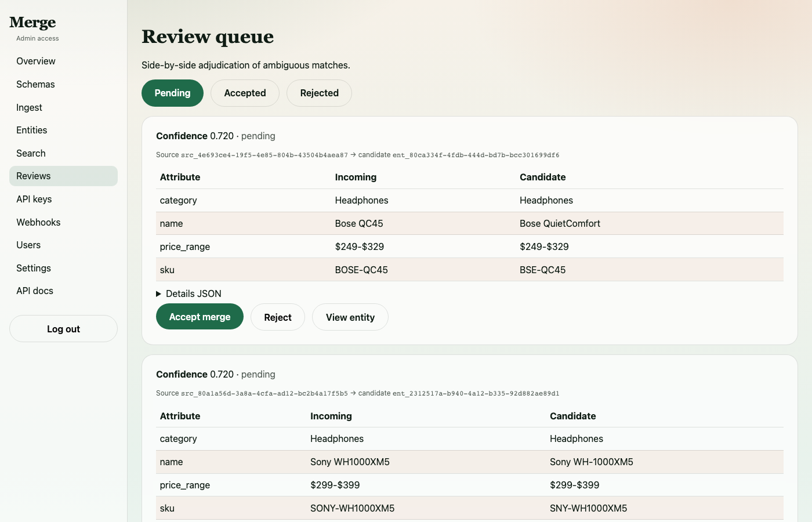Viewport: 812px width, 522px height.
Task: Switch to the Rejected tab
Action: [319, 93]
